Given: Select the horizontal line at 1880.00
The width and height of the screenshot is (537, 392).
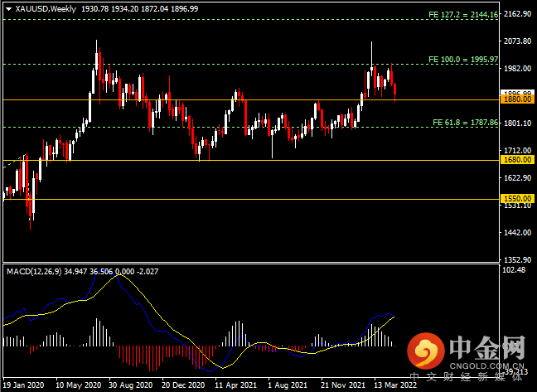Looking at the screenshot, I should [x=251, y=100].
